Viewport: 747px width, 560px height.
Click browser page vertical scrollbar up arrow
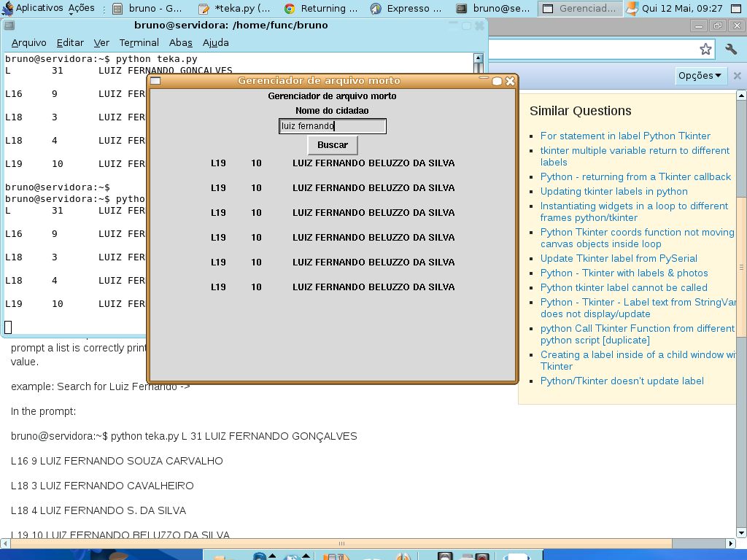tap(741, 96)
